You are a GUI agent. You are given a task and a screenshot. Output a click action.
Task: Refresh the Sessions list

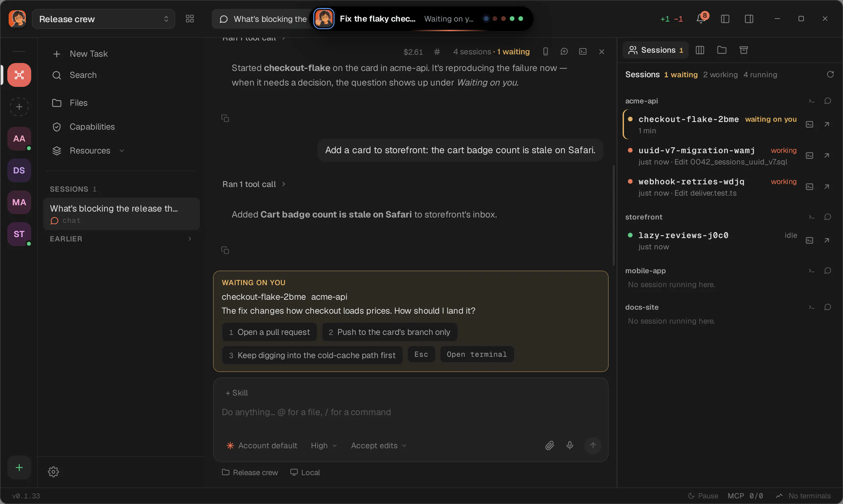830,74
